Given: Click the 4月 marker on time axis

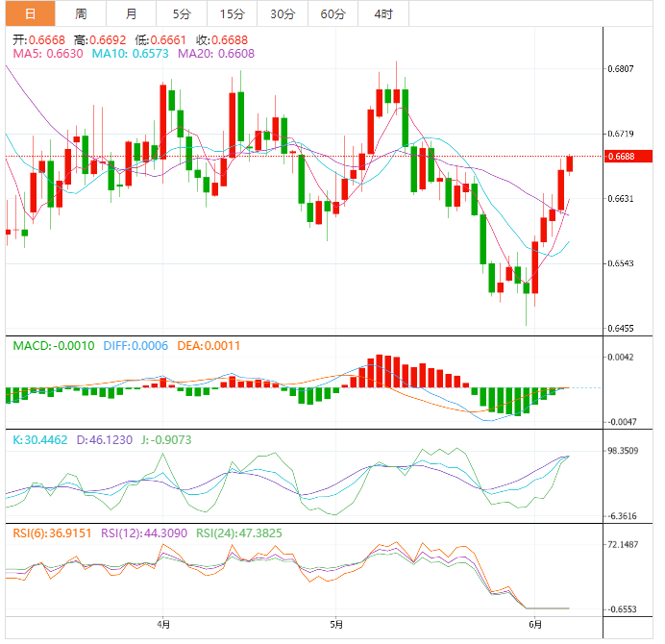Looking at the screenshot, I should click(x=162, y=623).
